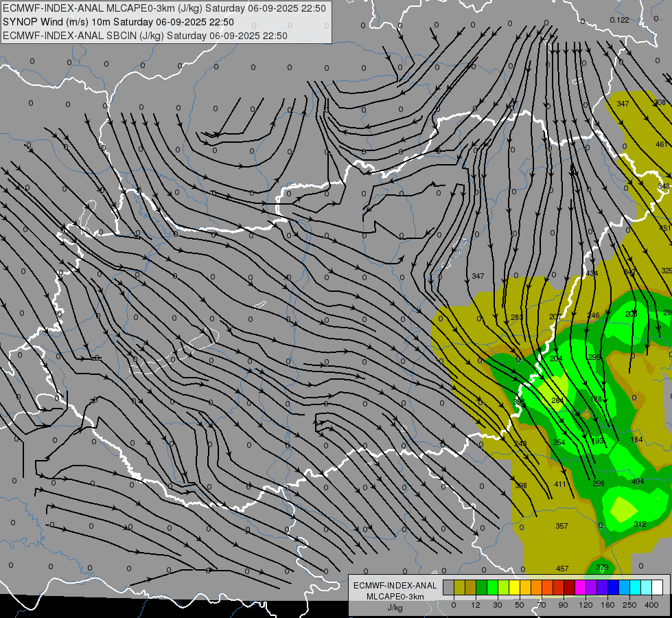This screenshot has height=618, width=672.
Task: Click the SBCIN (J/kg) title line
Action: click(x=145, y=36)
